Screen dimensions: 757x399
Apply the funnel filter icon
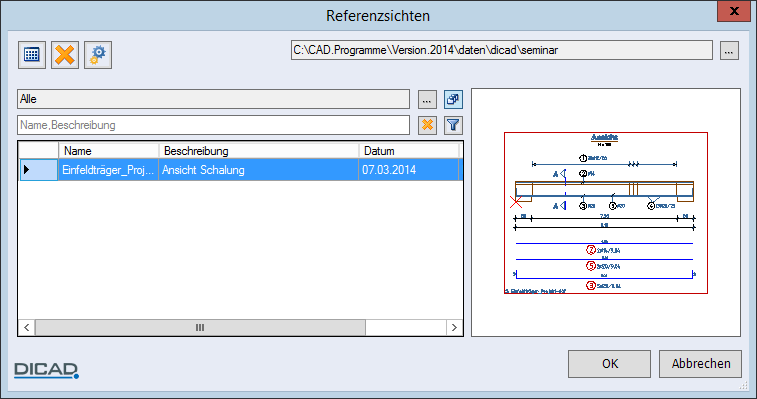click(x=453, y=125)
